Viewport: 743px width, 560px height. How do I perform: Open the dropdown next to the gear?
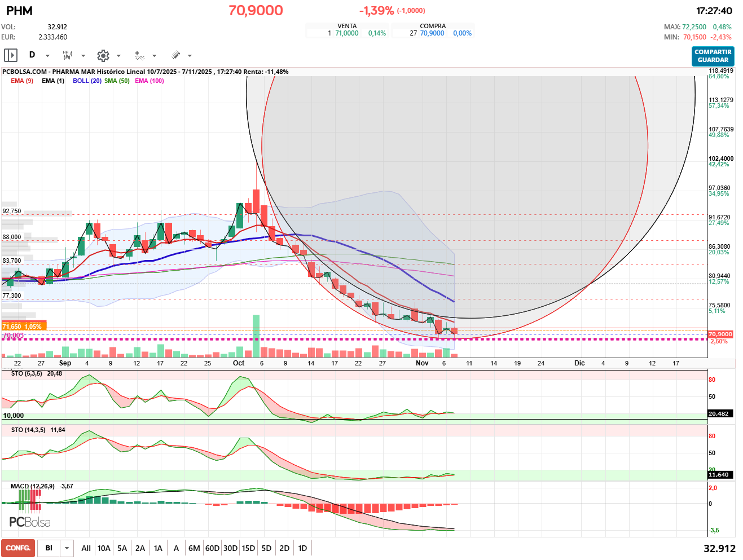tap(118, 56)
